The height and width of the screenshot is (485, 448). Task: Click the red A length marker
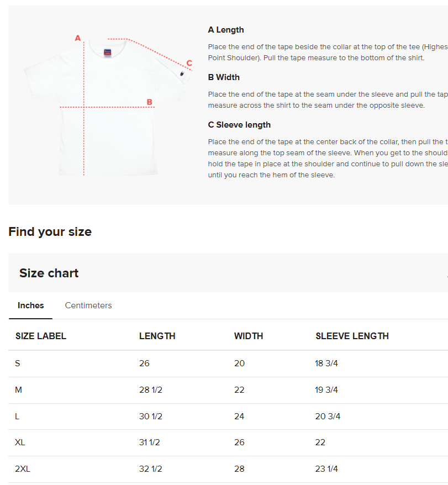(x=78, y=38)
